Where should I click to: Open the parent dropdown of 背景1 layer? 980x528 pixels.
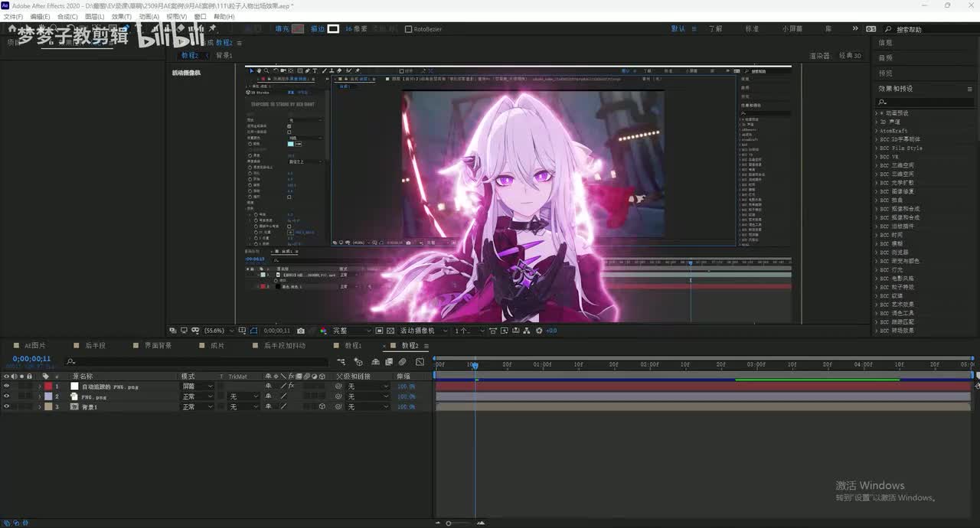(368, 406)
